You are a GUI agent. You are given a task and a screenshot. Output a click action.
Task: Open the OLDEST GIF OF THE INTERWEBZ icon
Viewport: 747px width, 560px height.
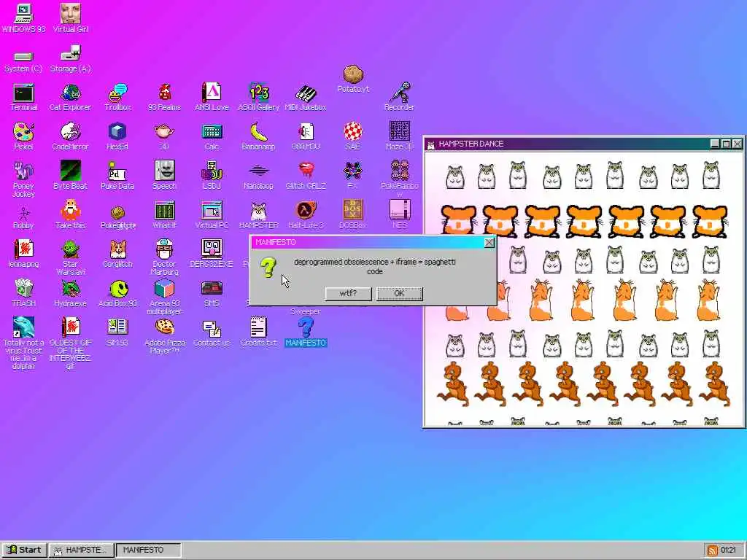(70, 343)
